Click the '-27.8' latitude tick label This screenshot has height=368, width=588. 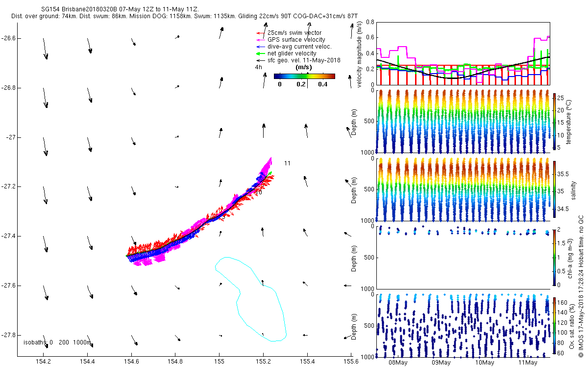click(10, 335)
